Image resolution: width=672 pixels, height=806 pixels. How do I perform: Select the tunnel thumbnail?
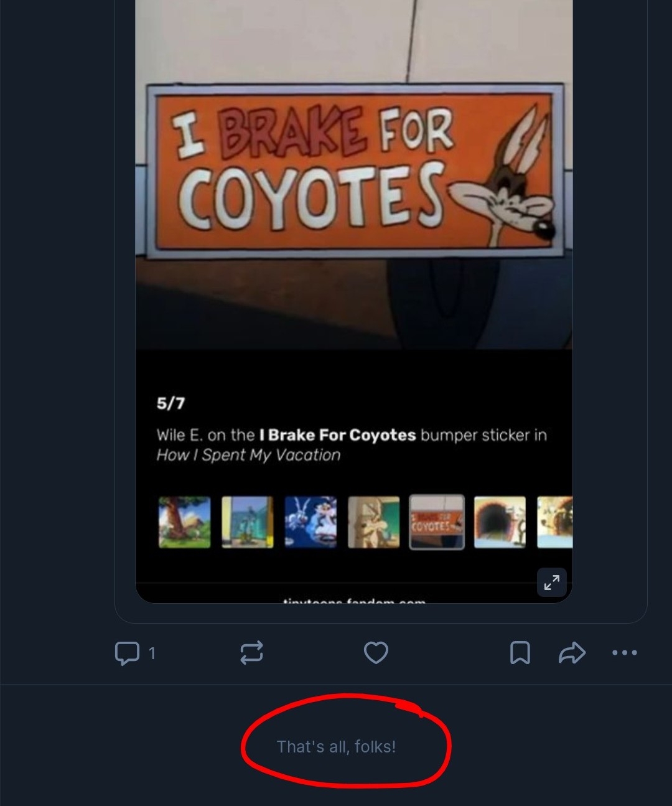click(x=500, y=522)
